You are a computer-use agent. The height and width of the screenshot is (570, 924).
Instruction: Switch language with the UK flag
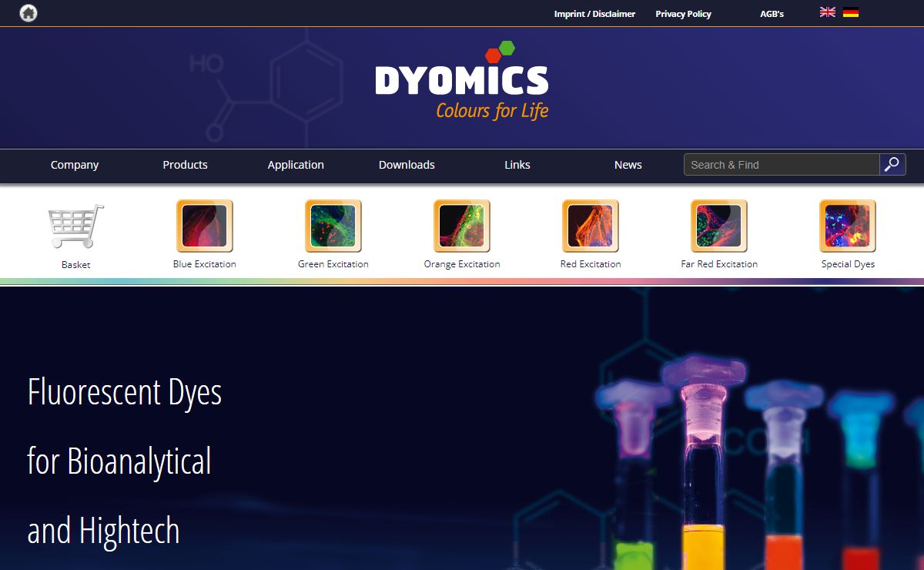[x=828, y=12]
